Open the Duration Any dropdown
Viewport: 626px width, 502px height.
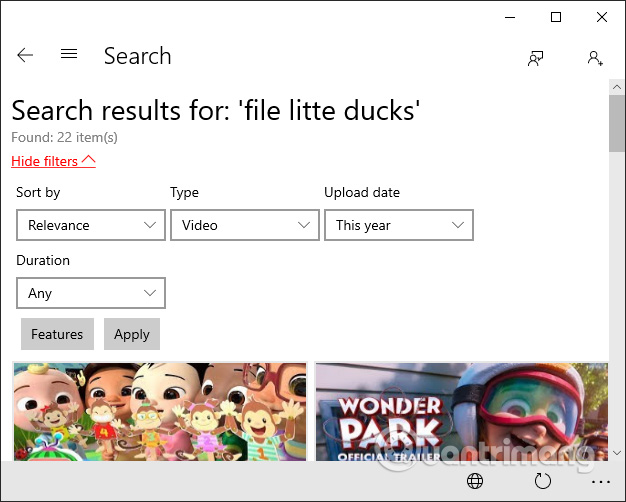point(91,293)
